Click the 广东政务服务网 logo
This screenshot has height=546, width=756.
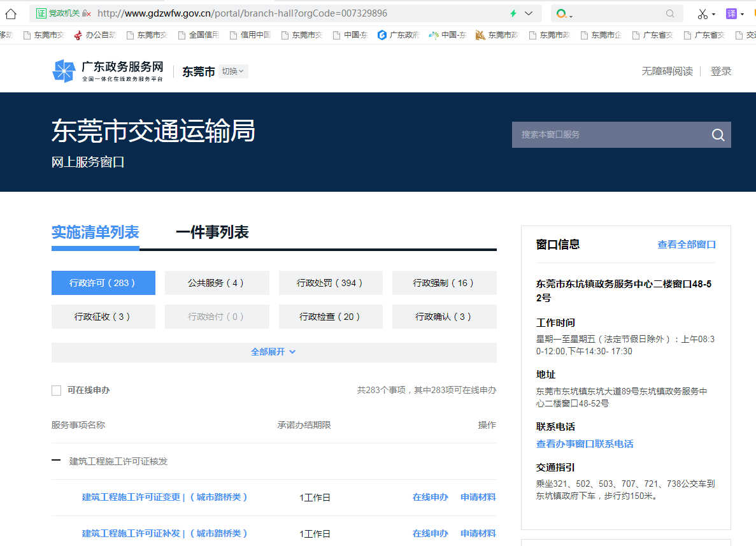point(108,71)
